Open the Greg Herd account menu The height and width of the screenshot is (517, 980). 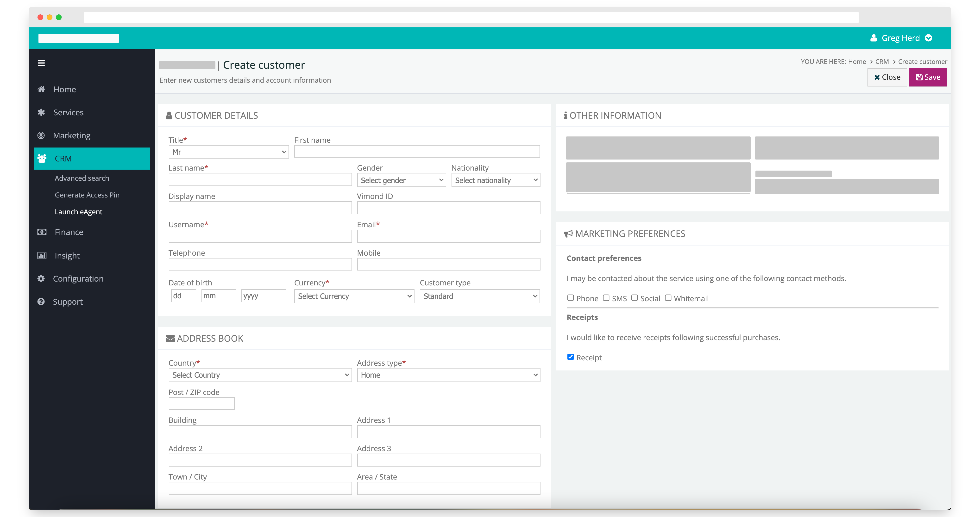pyautogui.click(x=901, y=38)
